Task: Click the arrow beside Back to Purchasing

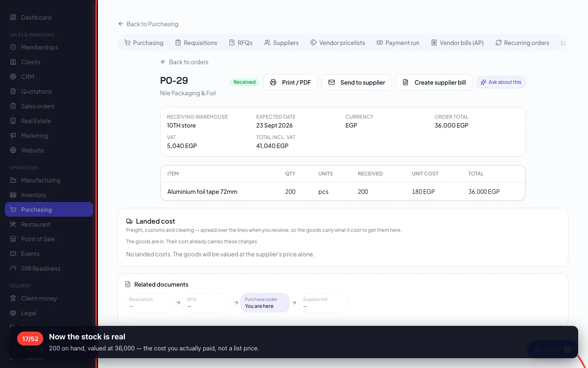Action: coord(121,24)
